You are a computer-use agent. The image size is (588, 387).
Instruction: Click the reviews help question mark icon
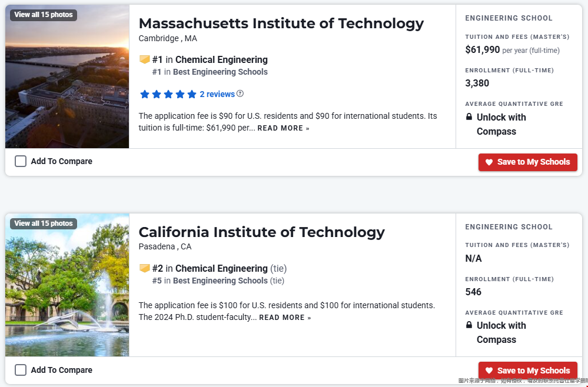[x=240, y=94]
